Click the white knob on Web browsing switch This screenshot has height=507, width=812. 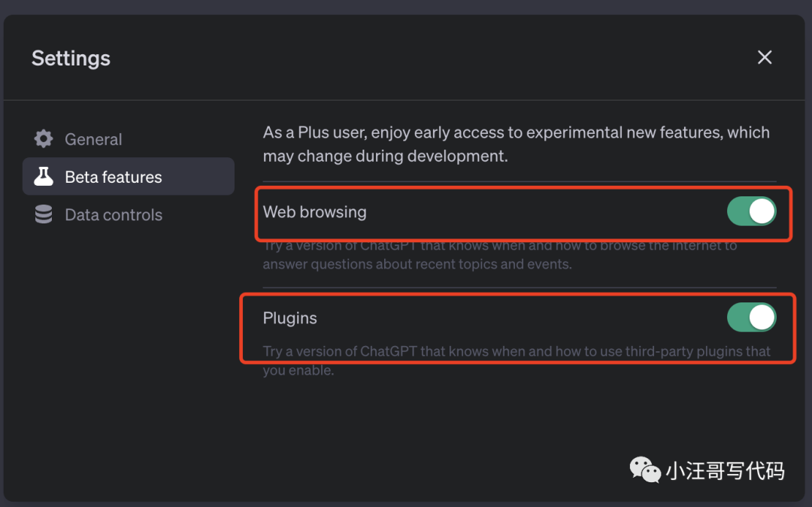(762, 212)
